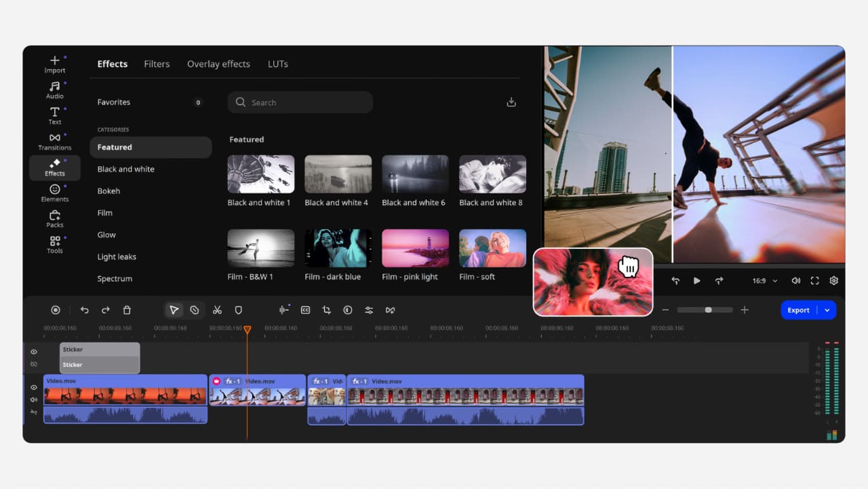Select the Film - pink light effect thumbnail
This screenshot has width=868, height=489.
[414, 248]
